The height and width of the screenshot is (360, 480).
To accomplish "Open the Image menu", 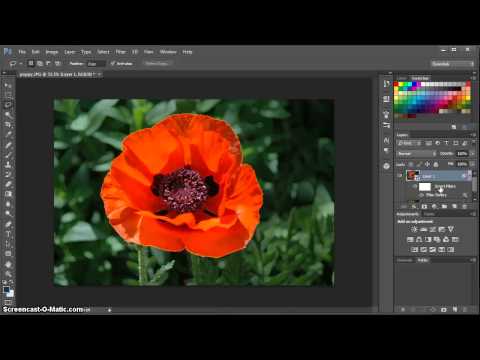I will click(52, 52).
